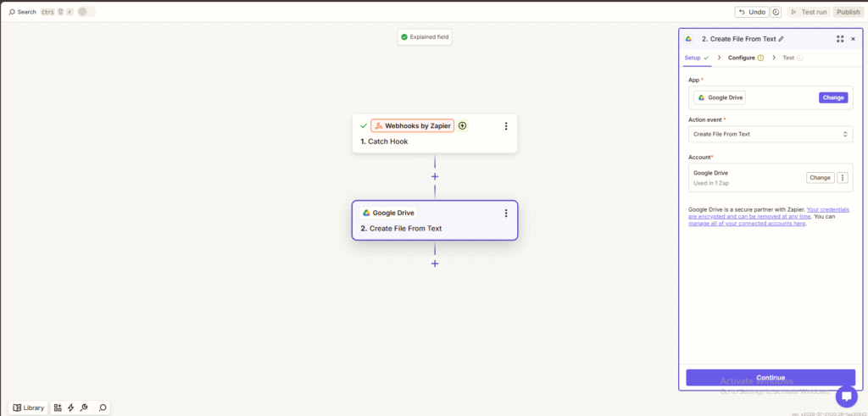Click the Undo button
This screenshot has width=868, height=416.
click(x=752, y=12)
